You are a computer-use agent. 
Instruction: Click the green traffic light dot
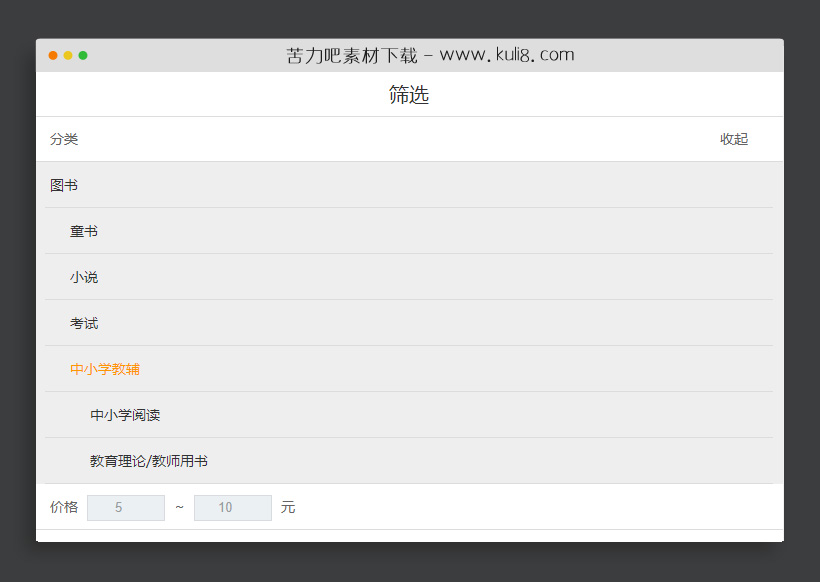(84, 56)
